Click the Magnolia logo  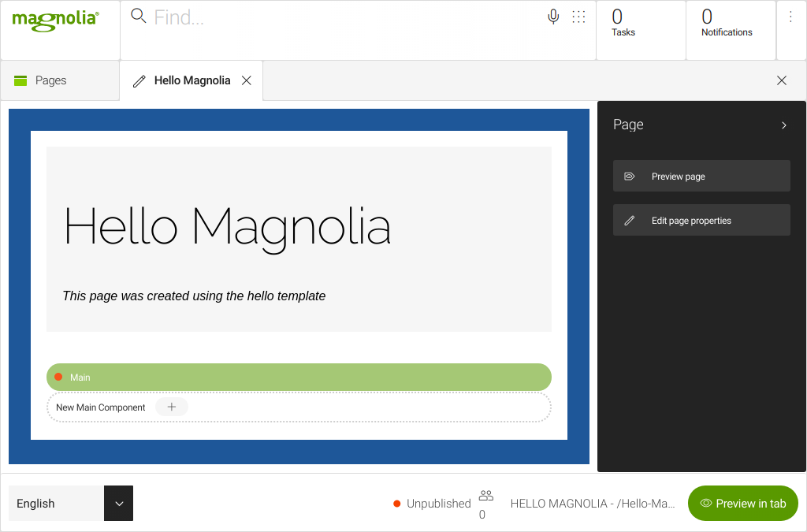(x=56, y=20)
